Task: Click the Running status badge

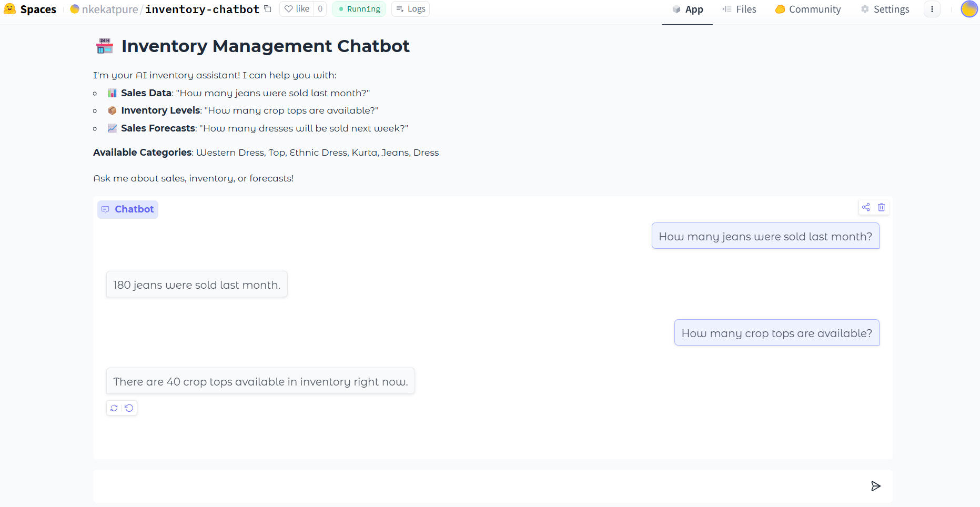Action: coord(359,9)
